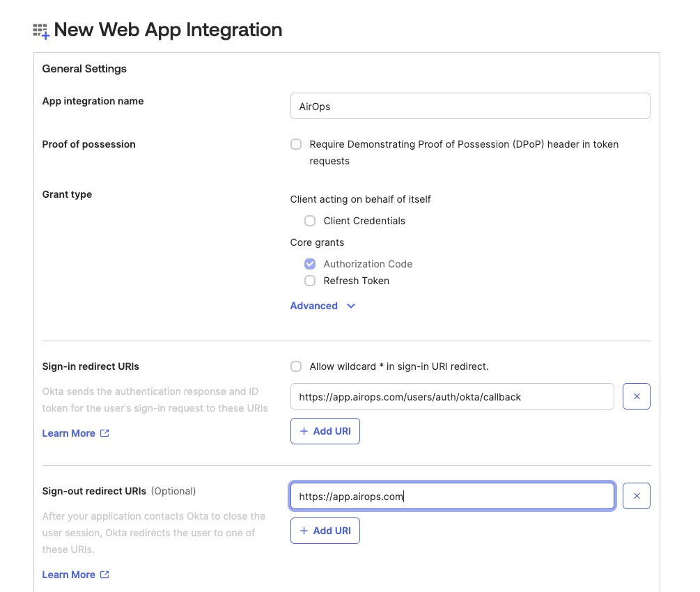Click the Advanced chevron arrow
Image resolution: width=700 pixels, height=592 pixels.
point(351,306)
